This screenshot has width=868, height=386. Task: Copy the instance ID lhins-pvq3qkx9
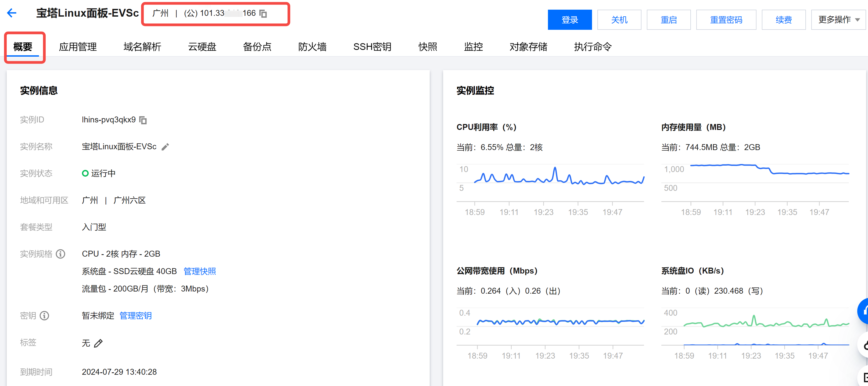(x=143, y=120)
